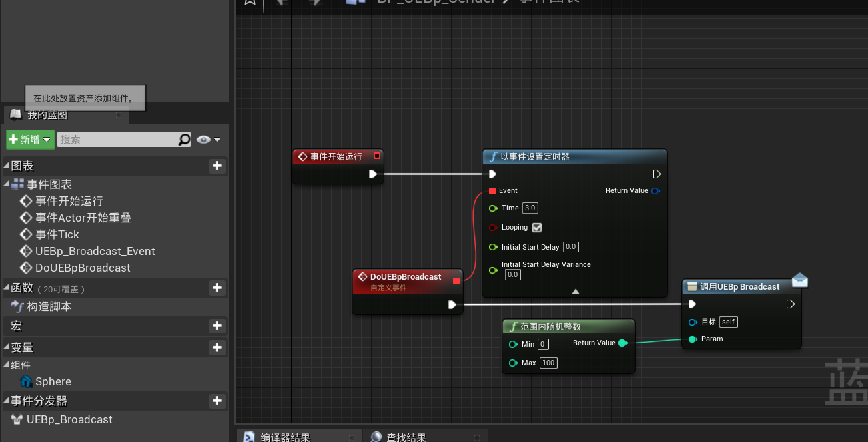Click the red delegate pin on DoUEBpBroadcast node
Screen dimensions: 868x442
point(456,281)
